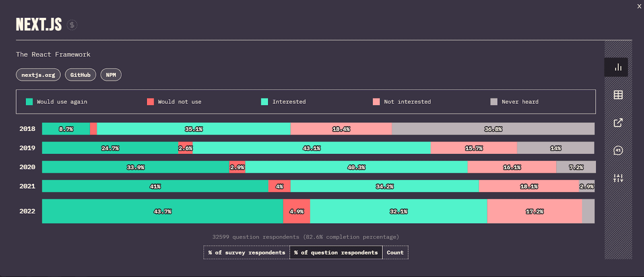The height and width of the screenshot is (277, 644).
Task: Select '% of question respondents' option
Action: point(336,252)
